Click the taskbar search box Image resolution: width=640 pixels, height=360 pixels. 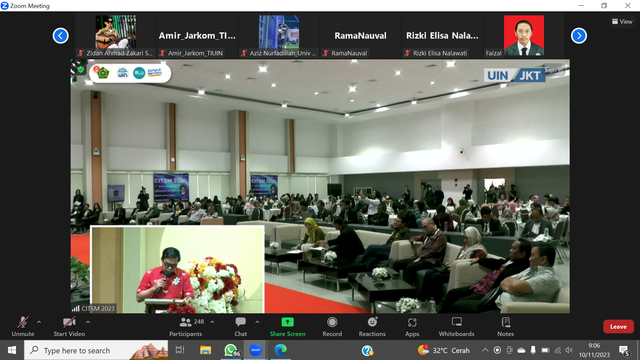pos(96,350)
